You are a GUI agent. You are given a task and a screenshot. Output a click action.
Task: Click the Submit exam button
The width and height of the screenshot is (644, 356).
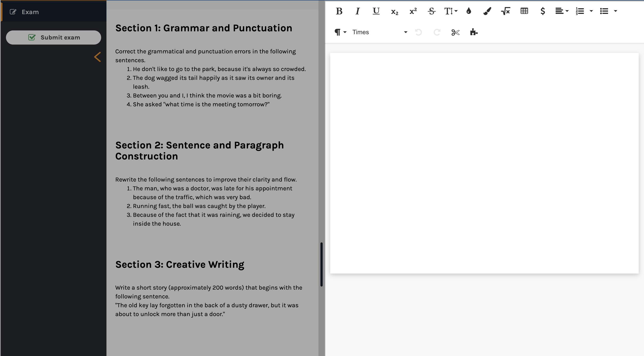54,37
